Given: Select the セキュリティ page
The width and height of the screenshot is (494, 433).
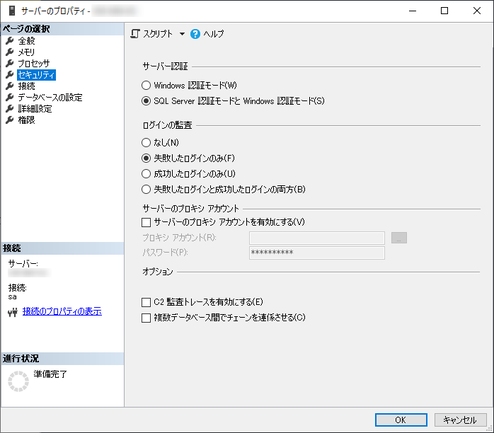Looking at the screenshot, I should [36, 75].
